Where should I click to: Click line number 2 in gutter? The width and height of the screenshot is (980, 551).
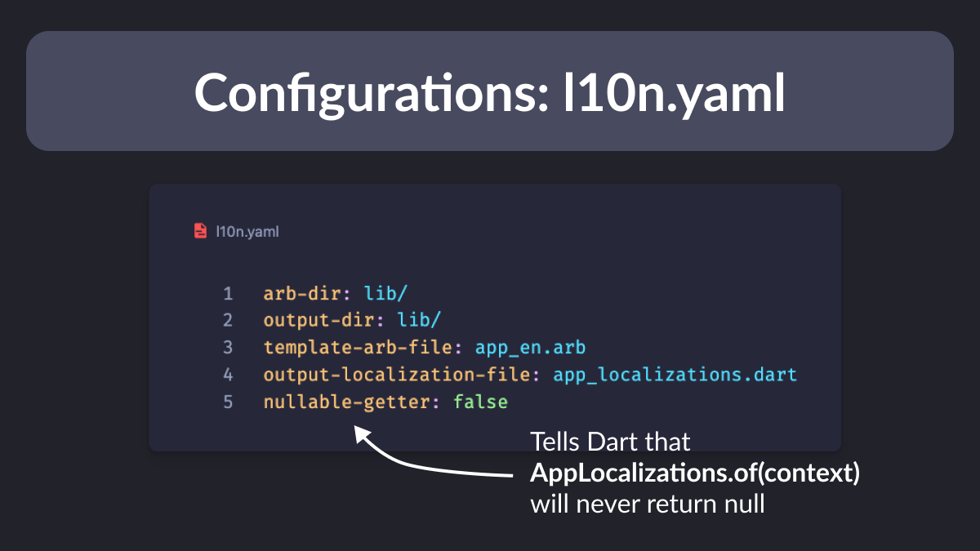tap(228, 320)
